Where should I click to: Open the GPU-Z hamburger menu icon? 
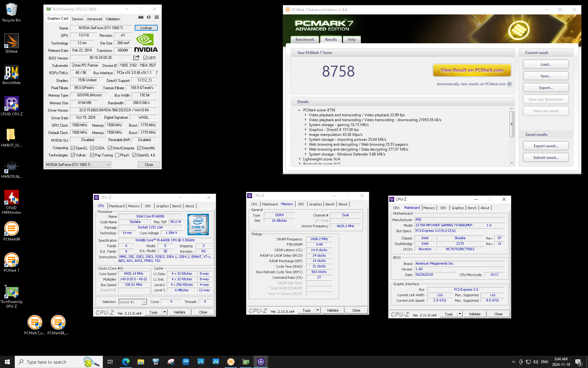pos(156,17)
